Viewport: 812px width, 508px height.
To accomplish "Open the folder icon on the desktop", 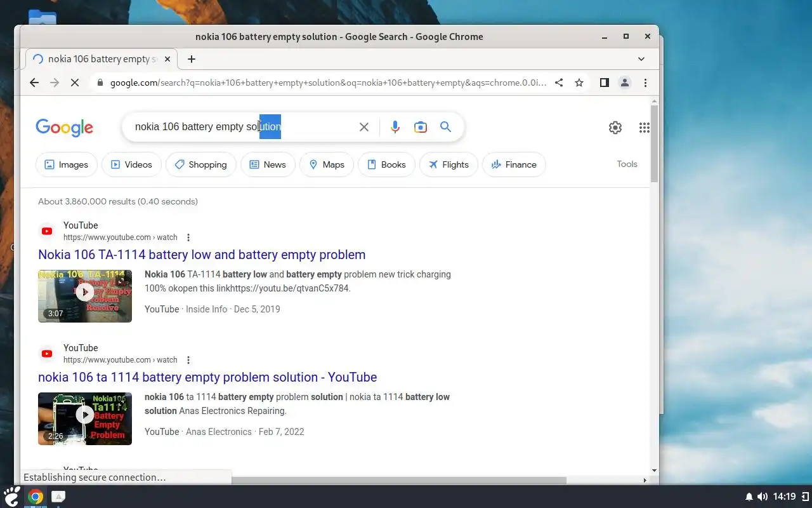I will pos(43,18).
